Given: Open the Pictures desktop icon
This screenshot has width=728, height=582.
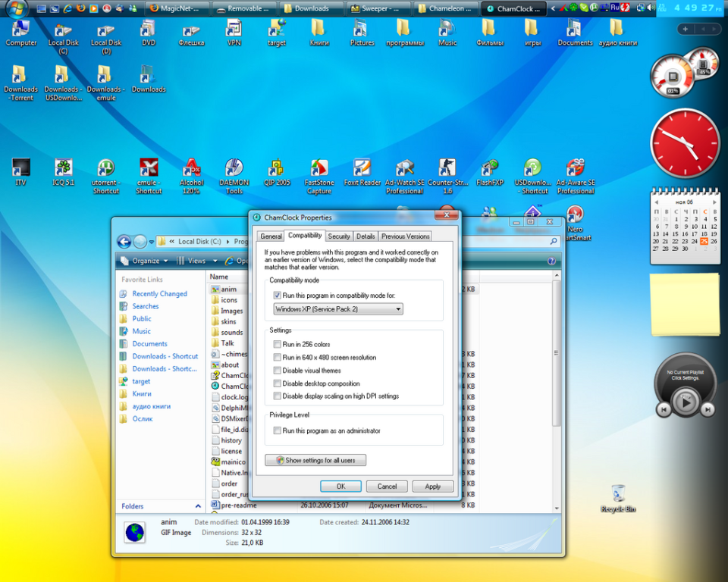Looking at the screenshot, I should [362, 33].
